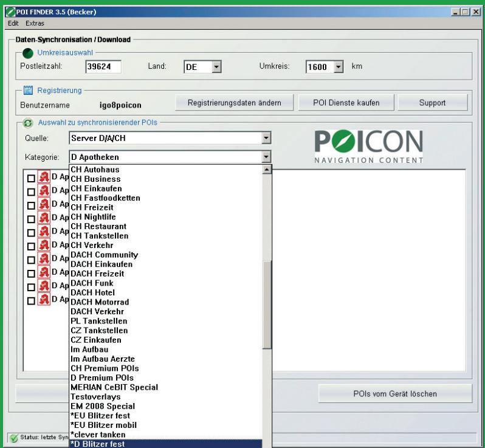
Task: Click POIs vom Gerät löschen button
Action: 395,393
